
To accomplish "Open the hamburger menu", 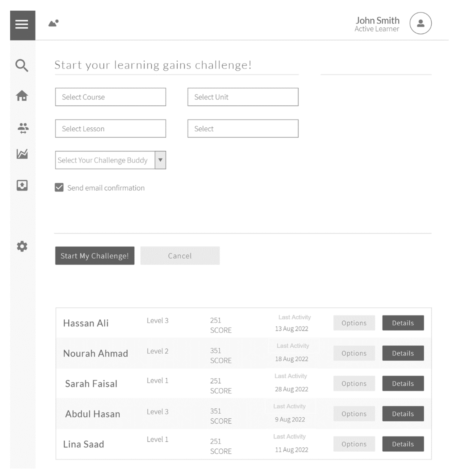I will coord(22,25).
